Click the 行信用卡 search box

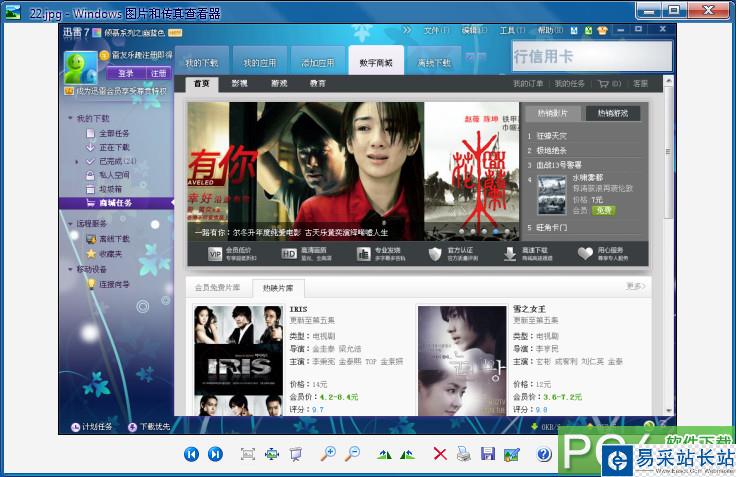click(x=592, y=56)
